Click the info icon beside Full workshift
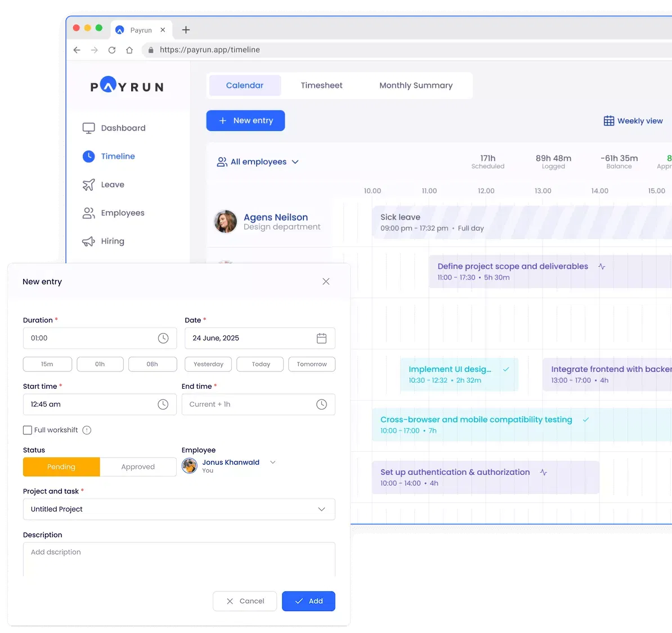672x633 pixels. point(87,430)
